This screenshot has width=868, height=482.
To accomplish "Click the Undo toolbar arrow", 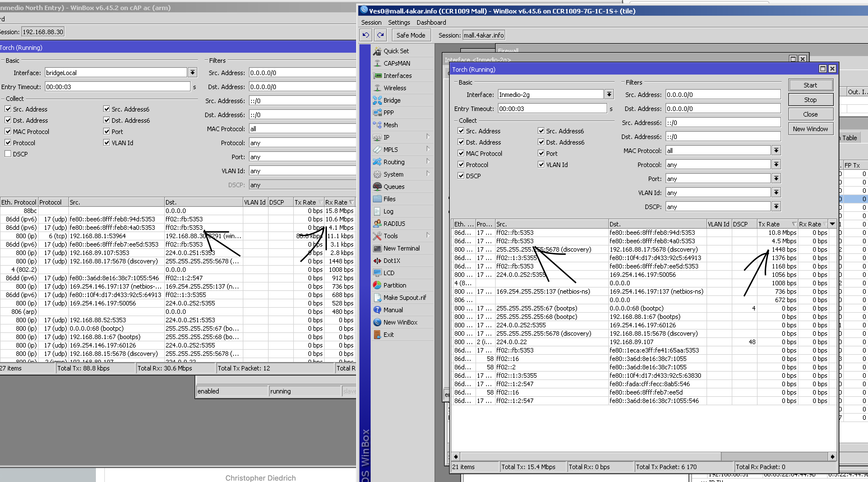I will (366, 35).
